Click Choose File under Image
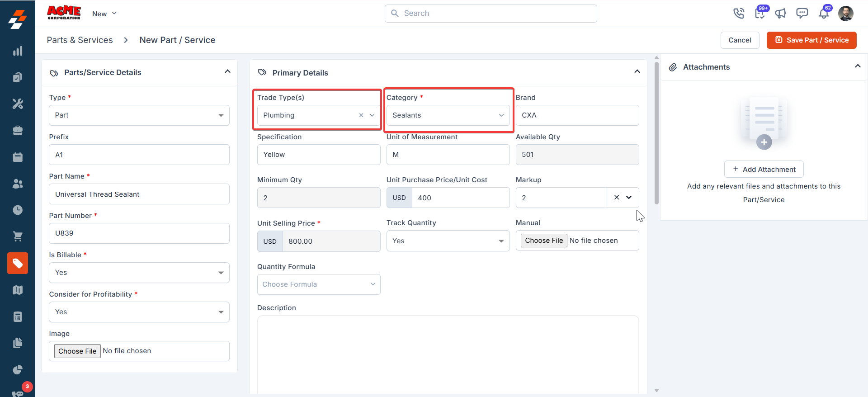This screenshot has width=868, height=397. pyautogui.click(x=77, y=351)
